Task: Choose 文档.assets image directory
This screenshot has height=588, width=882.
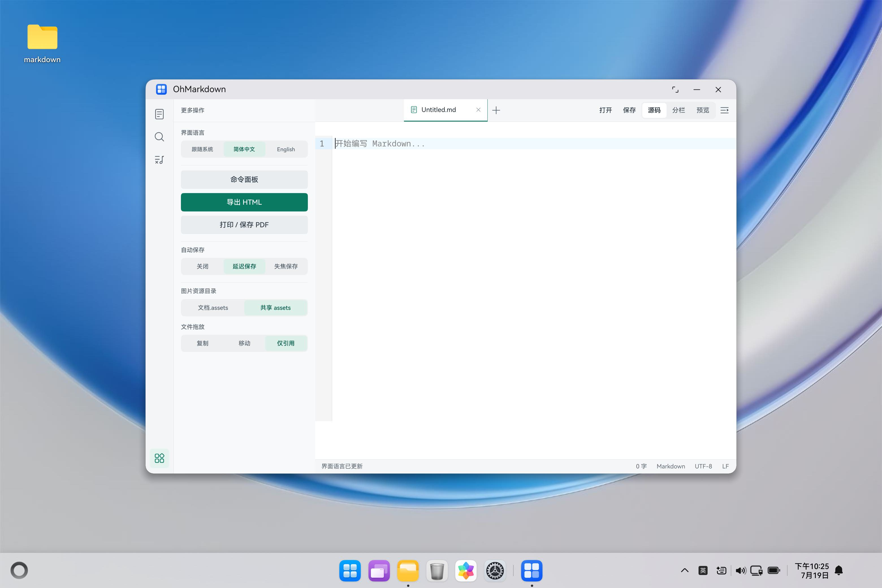Action: point(213,308)
